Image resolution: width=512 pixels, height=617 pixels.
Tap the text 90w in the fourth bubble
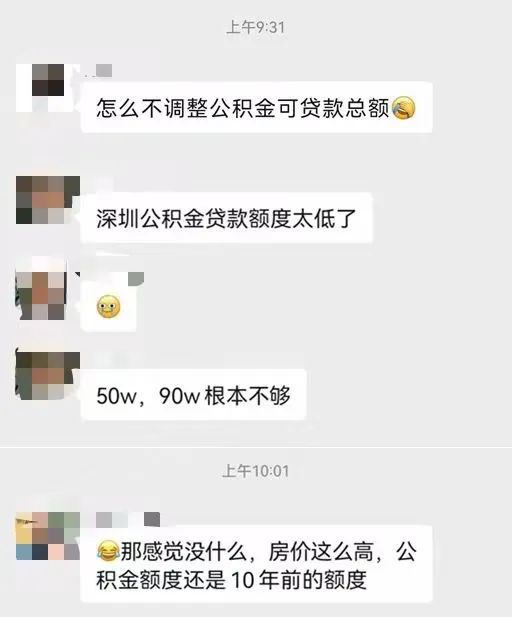(180, 395)
